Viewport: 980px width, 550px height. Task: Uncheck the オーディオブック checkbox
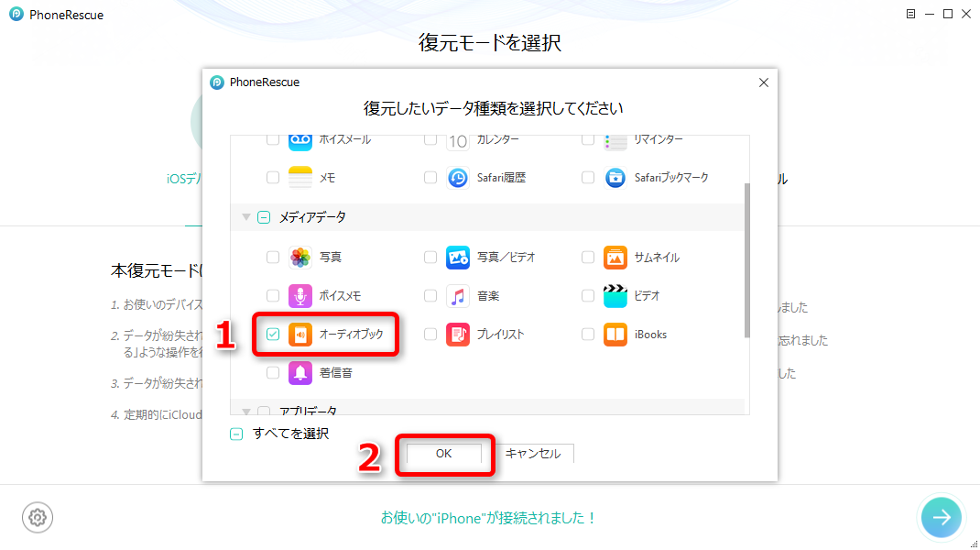click(x=273, y=335)
